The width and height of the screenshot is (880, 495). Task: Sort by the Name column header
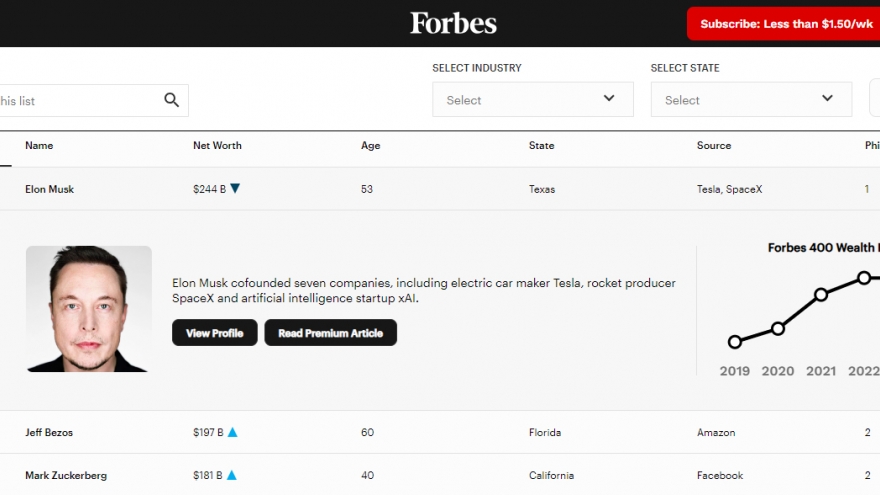[39, 145]
